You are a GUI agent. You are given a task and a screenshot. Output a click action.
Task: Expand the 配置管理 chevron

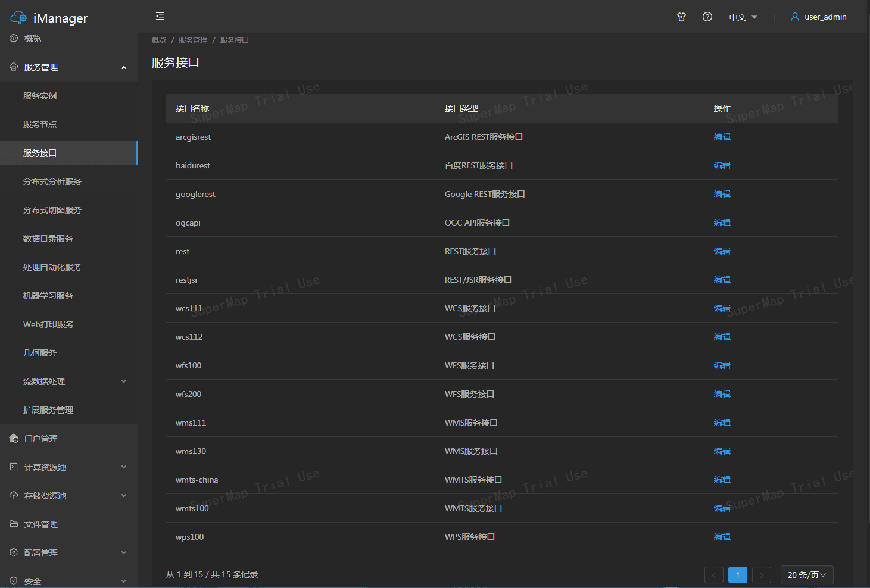124,553
